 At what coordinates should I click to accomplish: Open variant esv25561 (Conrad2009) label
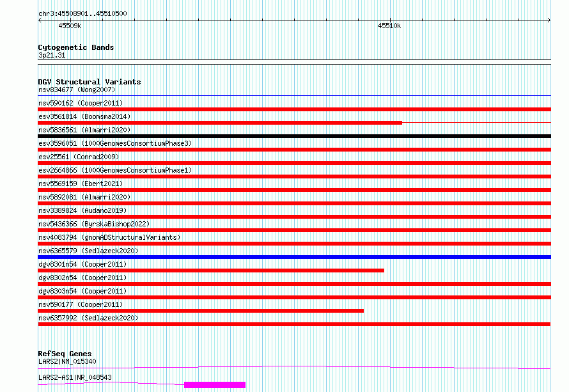tap(79, 157)
